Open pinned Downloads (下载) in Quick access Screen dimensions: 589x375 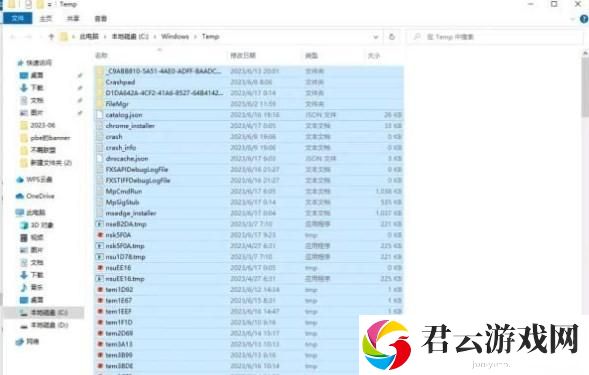(x=37, y=88)
